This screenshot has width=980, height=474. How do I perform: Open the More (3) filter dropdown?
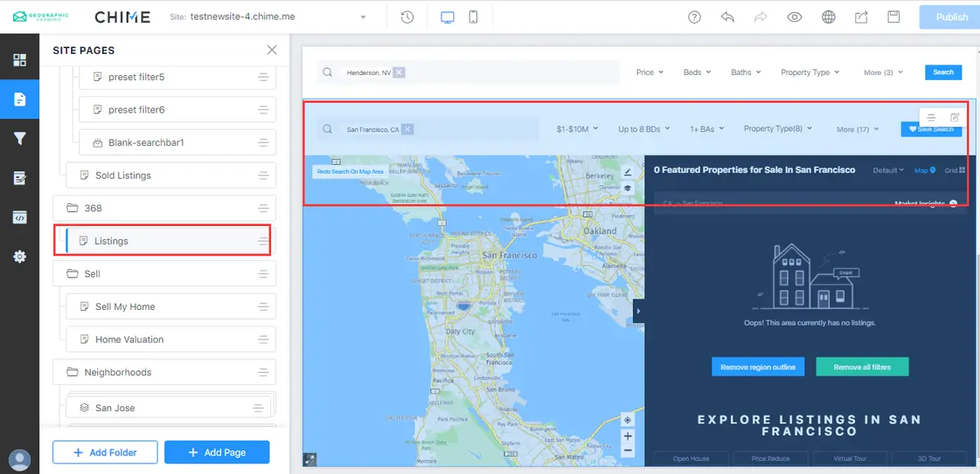pyautogui.click(x=883, y=73)
